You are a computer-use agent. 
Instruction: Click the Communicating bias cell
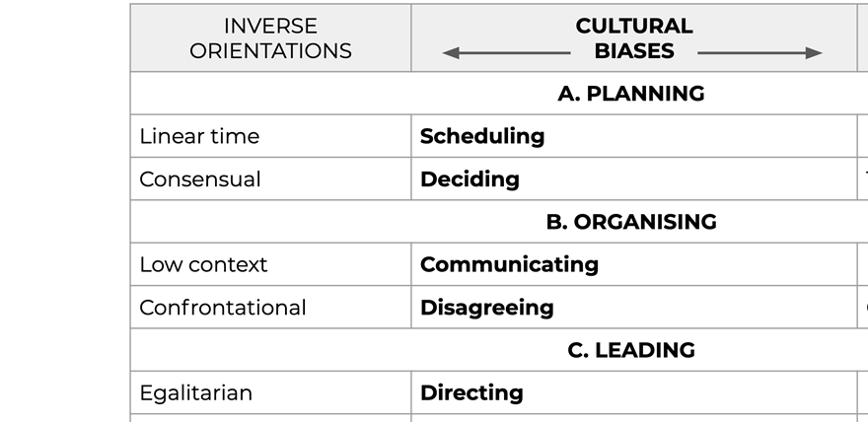pos(634,264)
